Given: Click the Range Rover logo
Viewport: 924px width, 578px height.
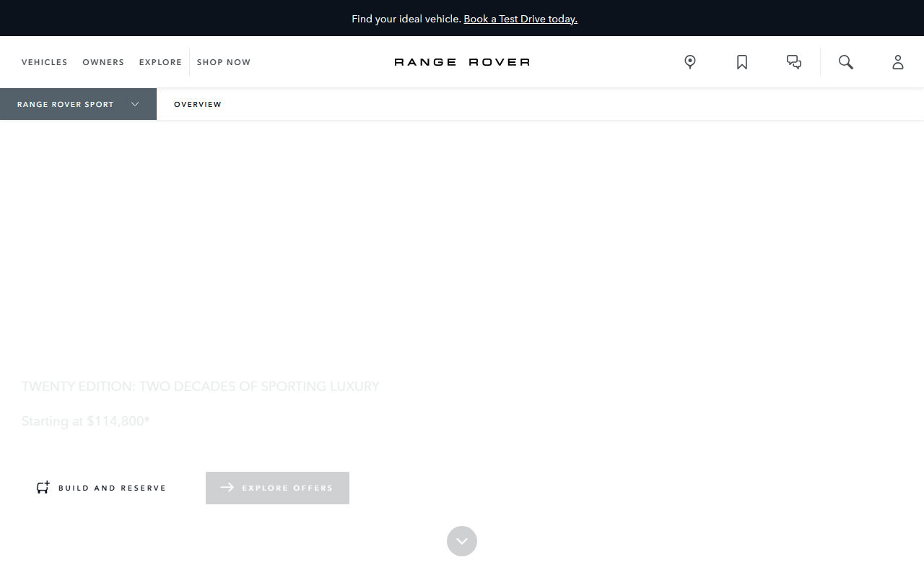Looking at the screenshot, I should click(462, 62).
